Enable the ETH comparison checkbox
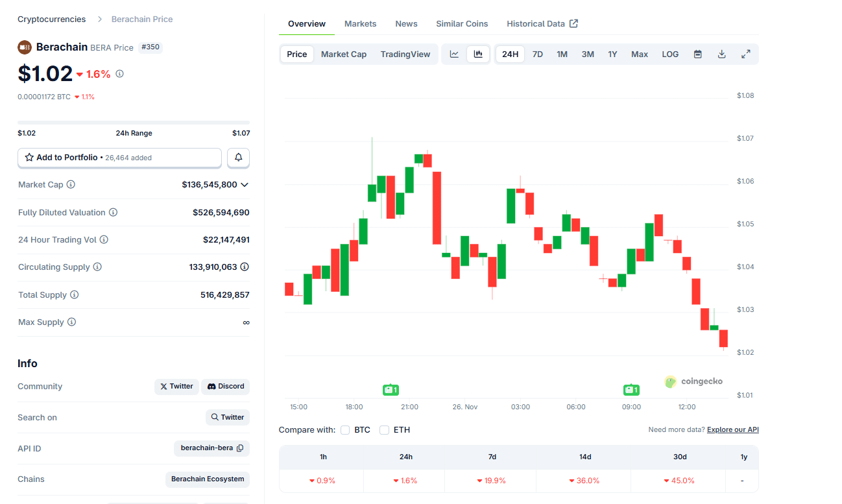842x504 pixels. (383, 429)
